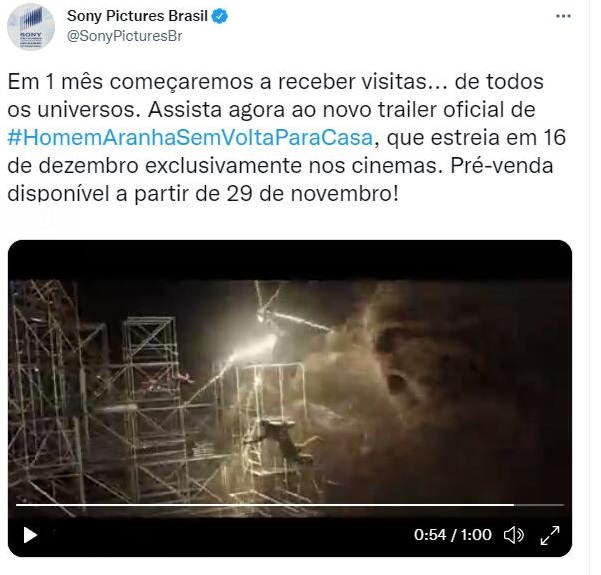Viewport: 601px width, 575px height.
Task: Click the 'exclusivamente nos cinemas' text
Action: (291, 166)
